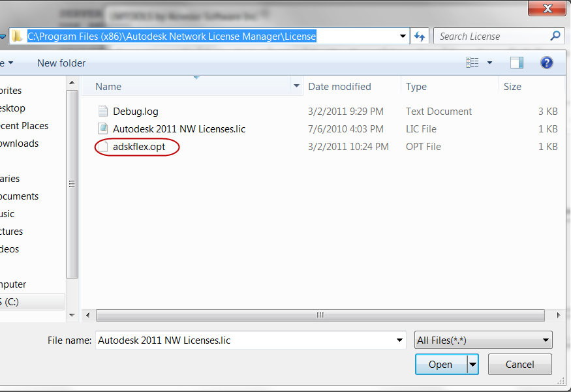The height and width of the screenshot is (392, 571).
Task: Click the navigation pane scroll down arrow
Action: pos(72,315)
